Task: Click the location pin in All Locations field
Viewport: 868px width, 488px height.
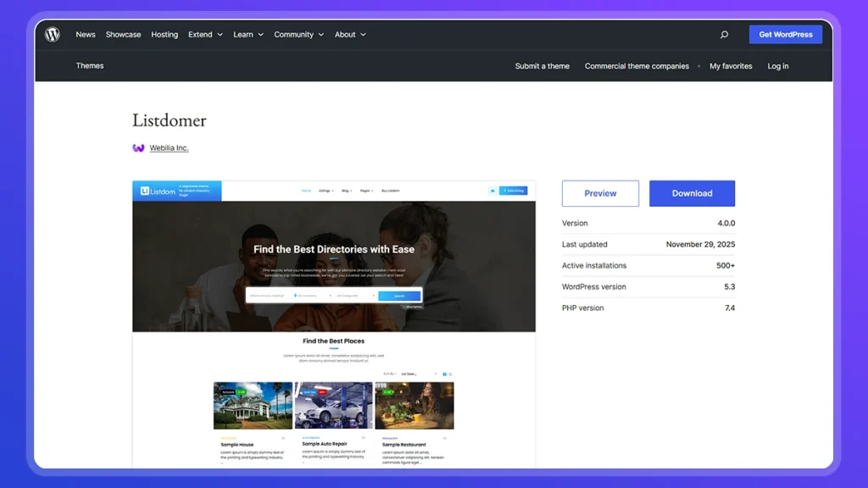Action: tap(295, 296)
